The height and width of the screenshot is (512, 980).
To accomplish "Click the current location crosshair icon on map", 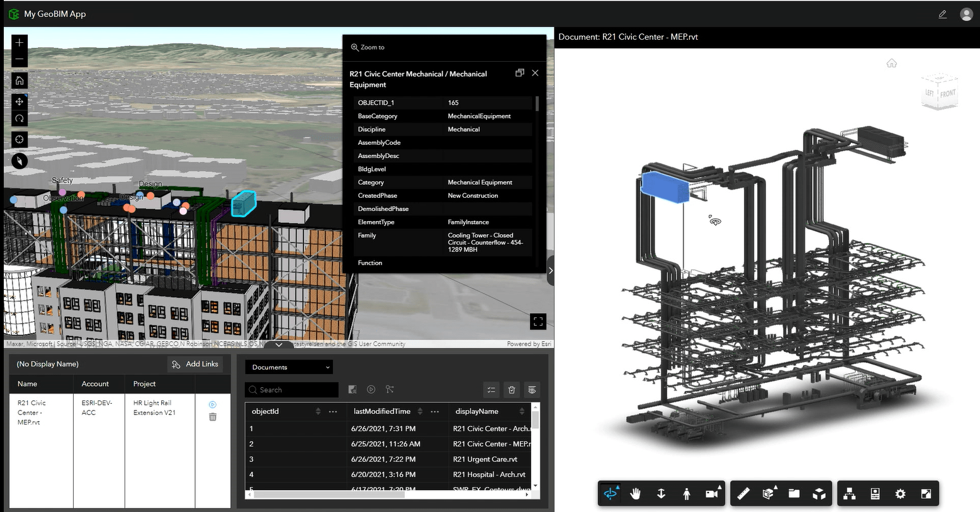I will pos(19,139).
